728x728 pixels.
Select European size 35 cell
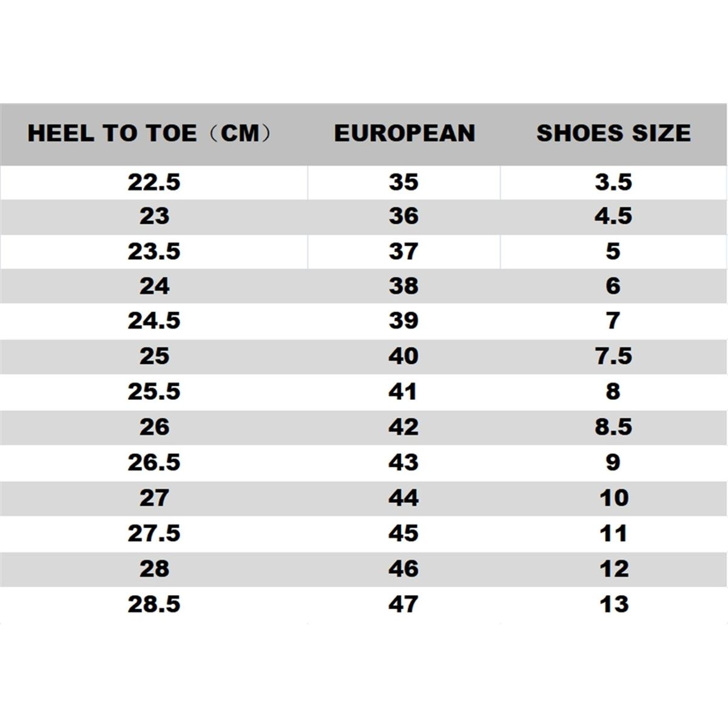[403, 182]
